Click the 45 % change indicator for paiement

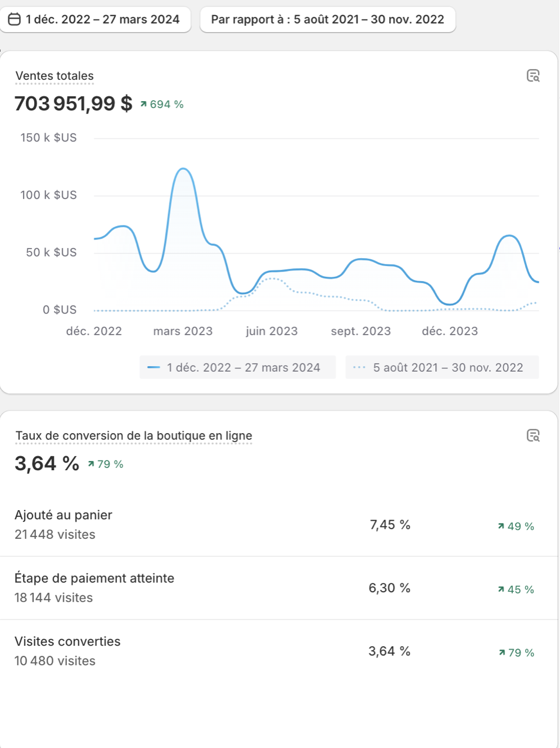click(516, 590)
